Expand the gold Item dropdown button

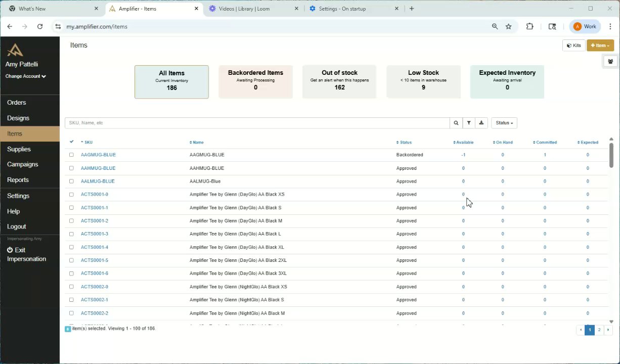coord(600,45)
